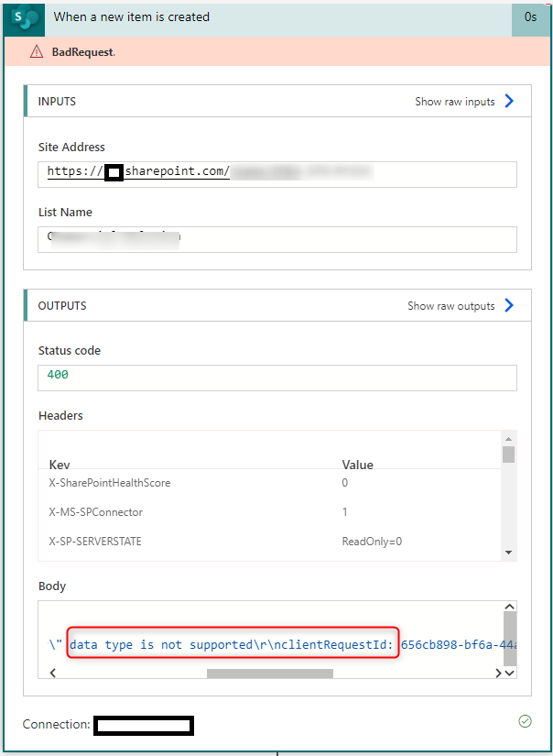Click the X-SP-SERVERSTATE header key
The width and height of the screenshot is (553, 756).
[95, 542]
